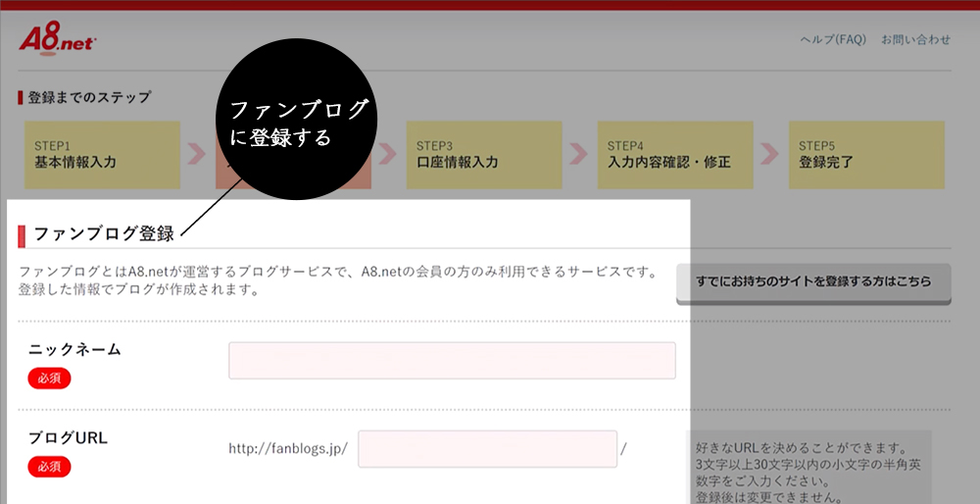This screenshot has height=504, width=980.
Task: Click the A8.net logo
Action: click(x=57, y=39)
